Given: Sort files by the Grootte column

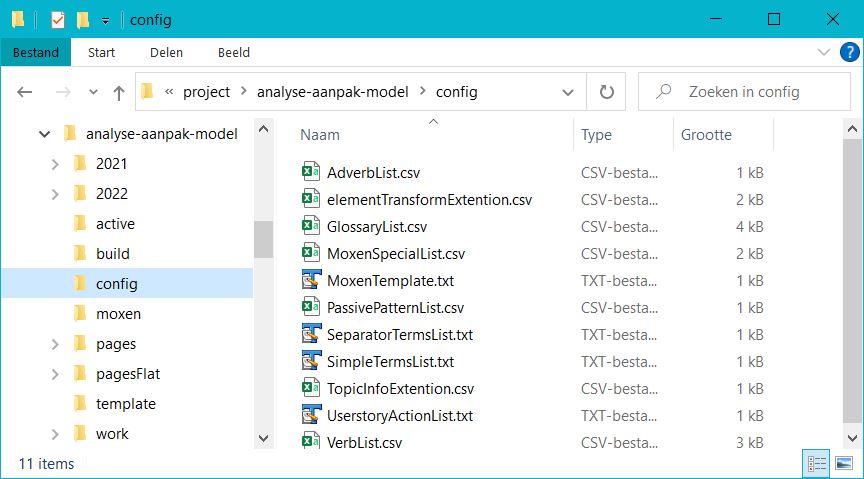Looking at the screenshot, I should (x=706, y=135).
